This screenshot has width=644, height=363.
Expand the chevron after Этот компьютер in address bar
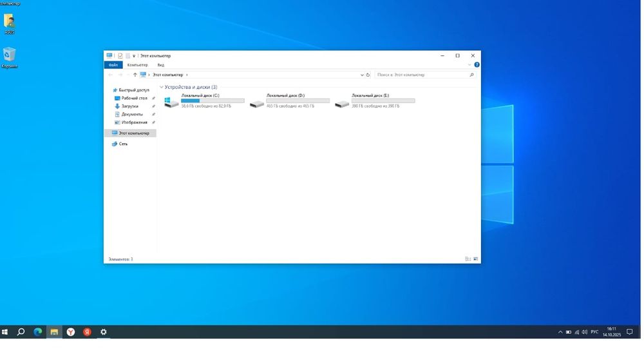click(x=187, y=75)
